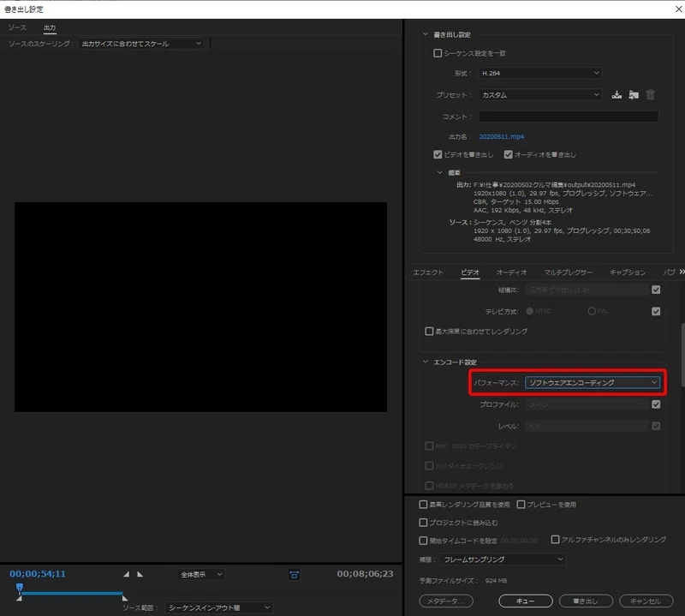Click the set in point triangle icon
Screen dimensions: 685x616
(126, 574)
